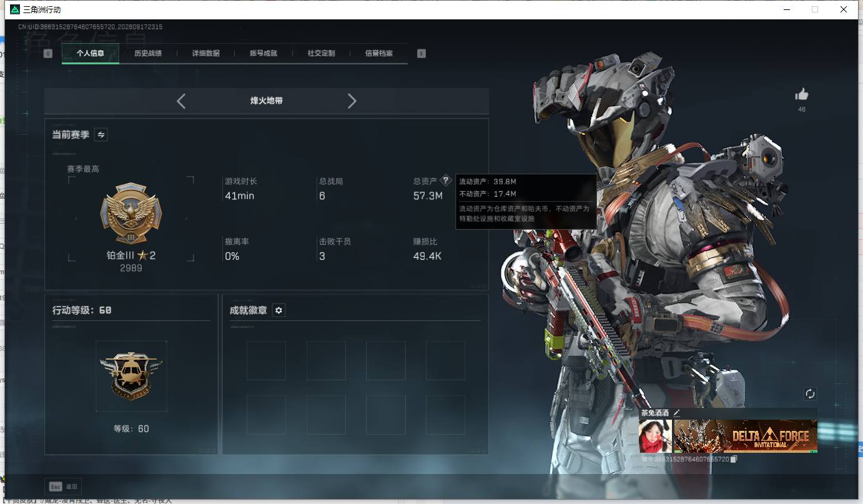Click the Esc 返回 button

(63, 487)
